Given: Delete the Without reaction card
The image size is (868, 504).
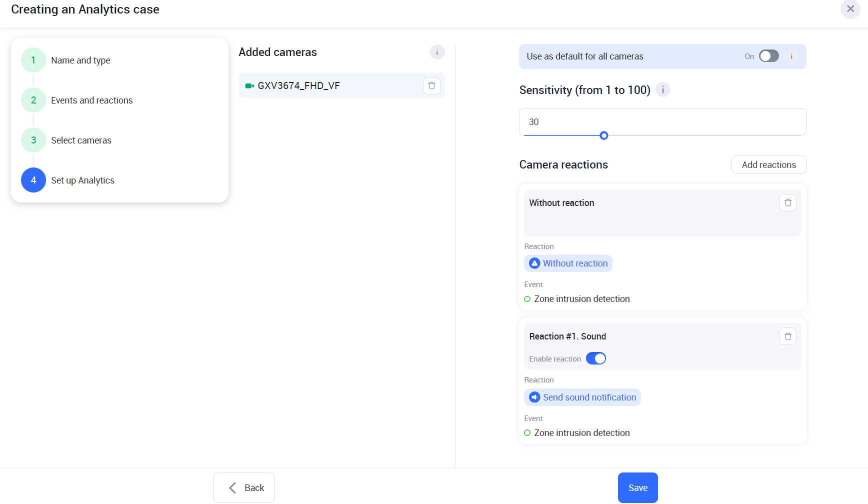Looking at the screenshot, I should coord(787,202).
